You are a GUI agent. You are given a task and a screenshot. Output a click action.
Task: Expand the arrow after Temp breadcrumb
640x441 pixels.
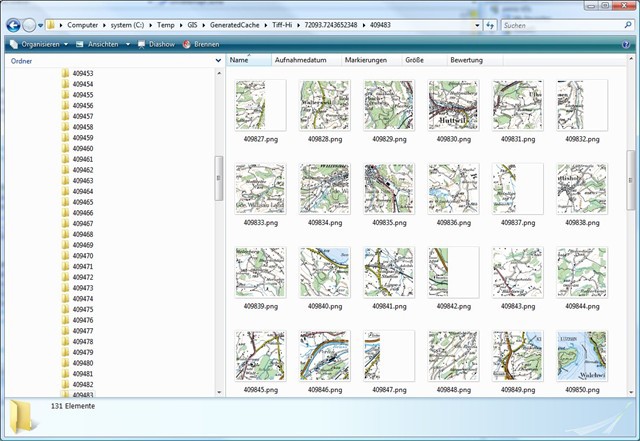click(x=181, y=25)
